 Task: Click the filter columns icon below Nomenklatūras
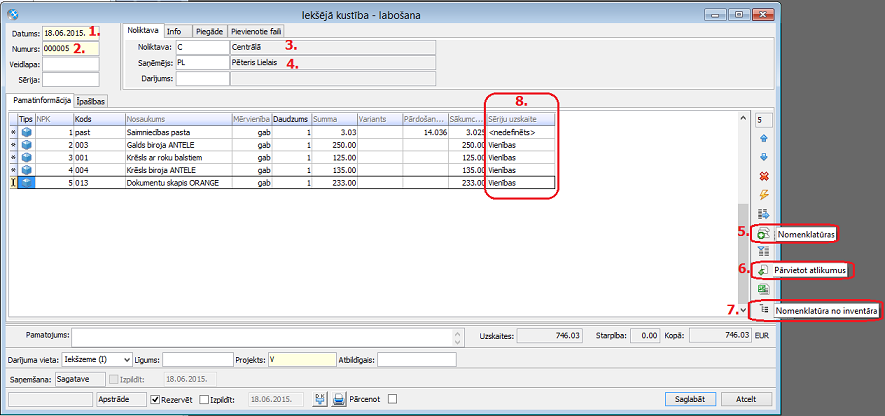[x=764, y=252]
